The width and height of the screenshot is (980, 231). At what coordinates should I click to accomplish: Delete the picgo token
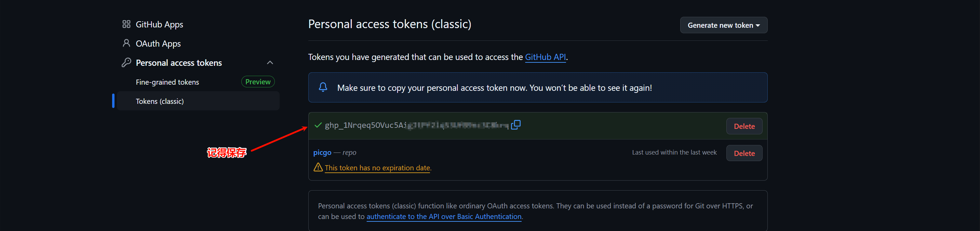coord(744,153)
